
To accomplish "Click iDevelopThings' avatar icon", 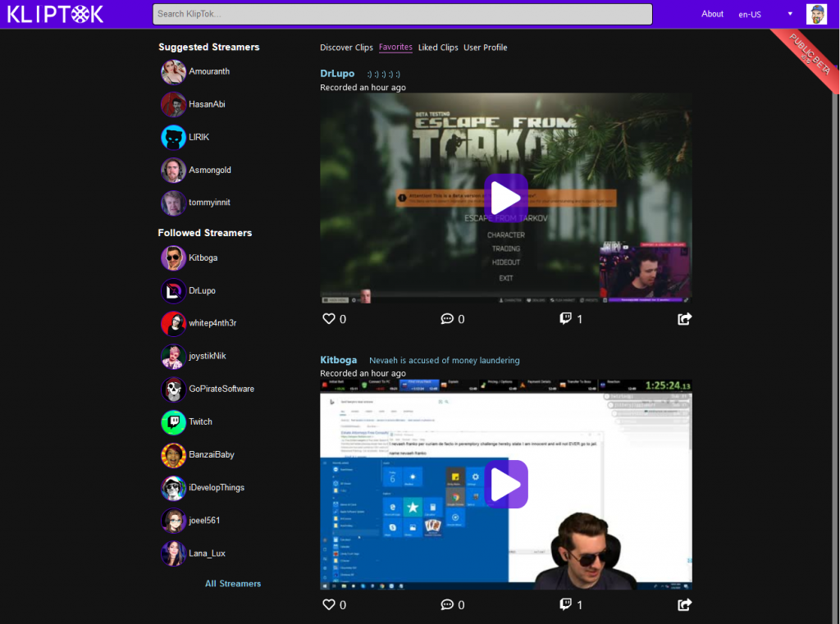I will [x=174, y=488].
